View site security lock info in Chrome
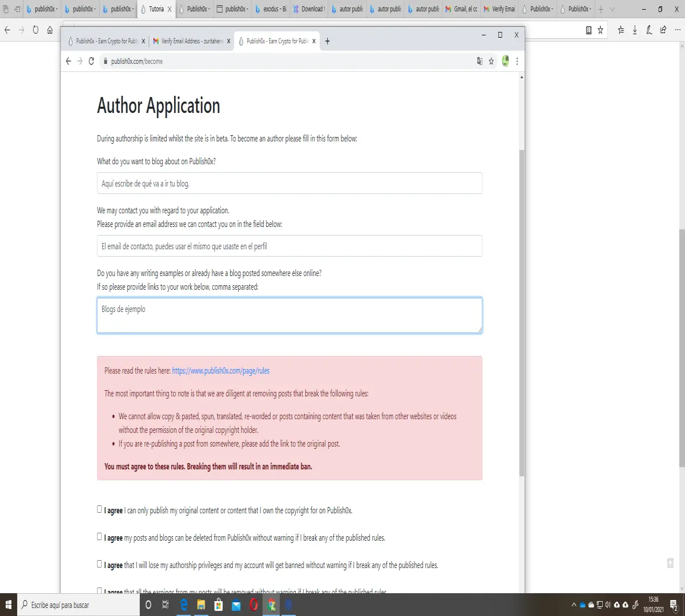 105,61
